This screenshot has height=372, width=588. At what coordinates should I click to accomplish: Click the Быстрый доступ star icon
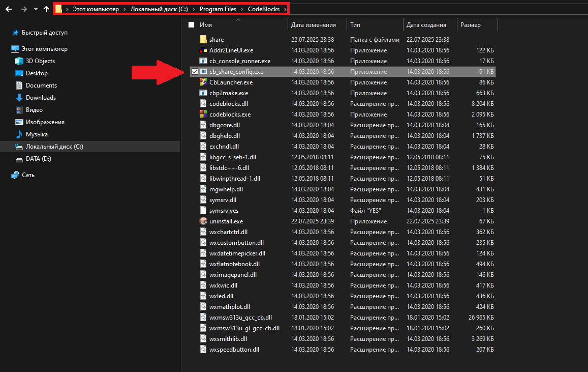[x=15, y=33]
